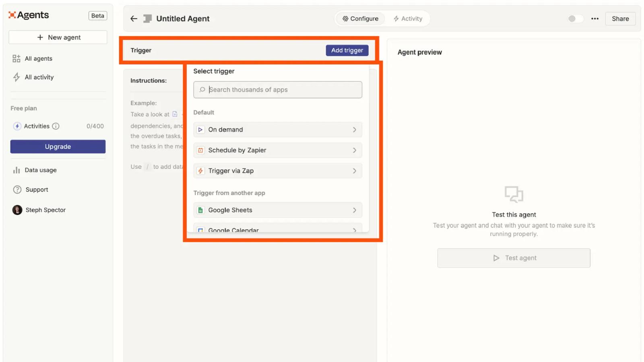This screenshot has height=362, width=644.
Task: Click the Test agent button
Action: 514,258
